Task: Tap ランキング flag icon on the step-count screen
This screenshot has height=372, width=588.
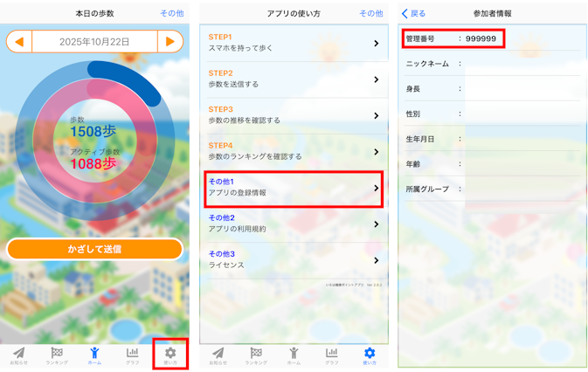Action: [56, 355]
